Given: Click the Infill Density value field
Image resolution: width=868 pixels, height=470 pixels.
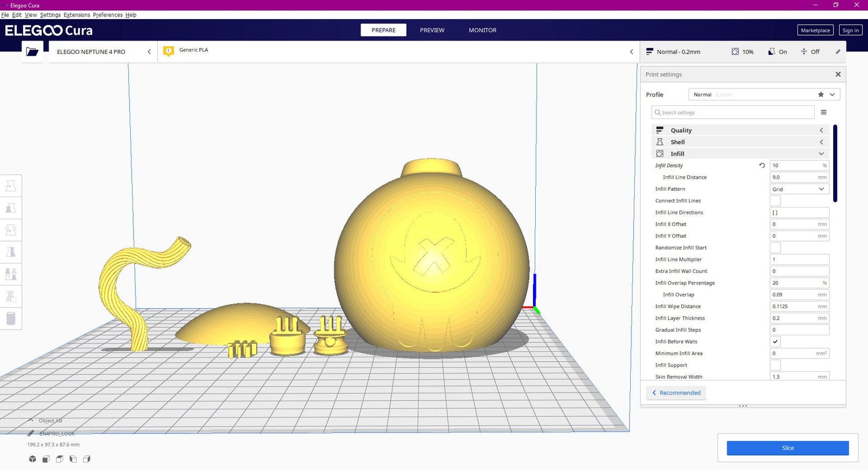Looking at the screenshot, I should coord(800,165).
